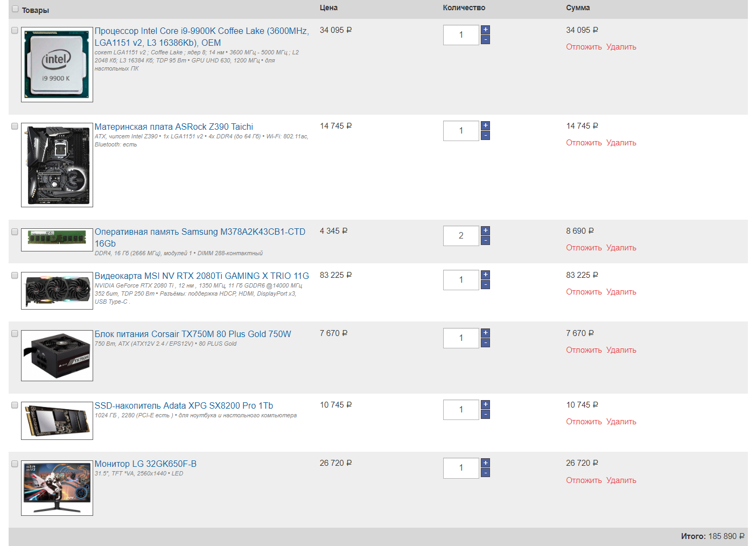756x546 pixels.
Task: Increase quantity of ASRock Z390 Taichi motherboard
Action: click(x=485, y=125)
